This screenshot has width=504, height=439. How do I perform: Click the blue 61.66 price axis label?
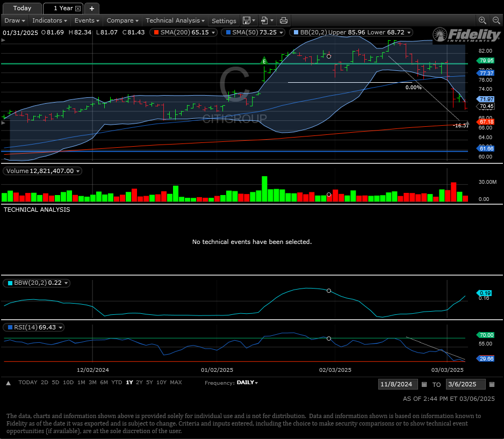point(486,149)
